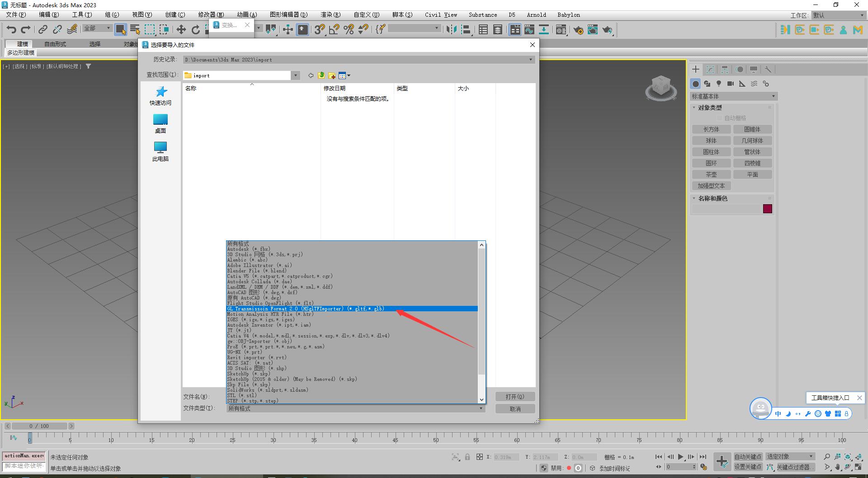This screenshot has height=478, width=868.
Task: Open the Rendered Frame Window icon
Action: pyautogui.click(x=593, y=30)
